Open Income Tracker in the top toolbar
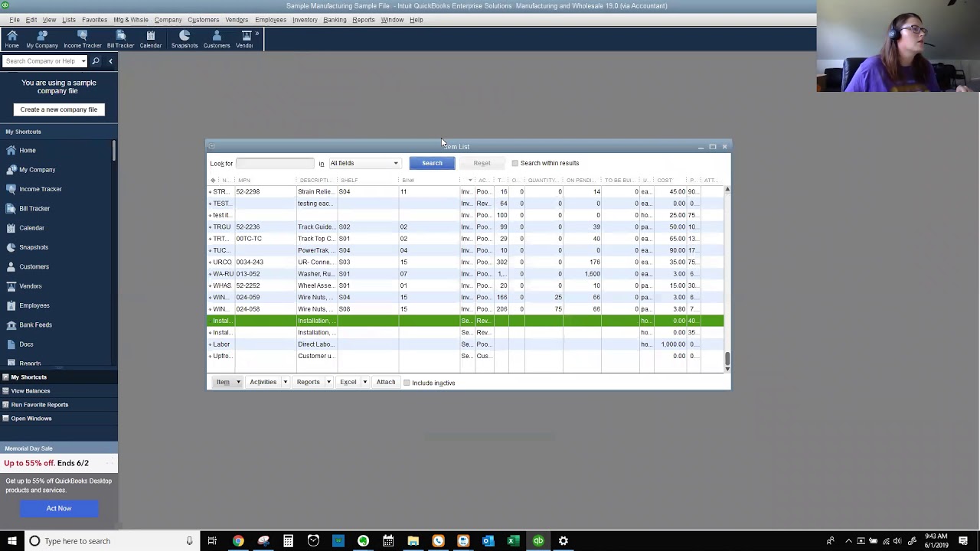980x551 pixels. (x=83, y=39)
